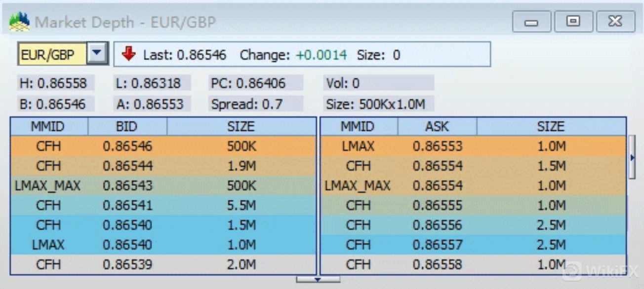Click the MMID header in ask table
Screen dimensions: 644x289
[358, 126]
